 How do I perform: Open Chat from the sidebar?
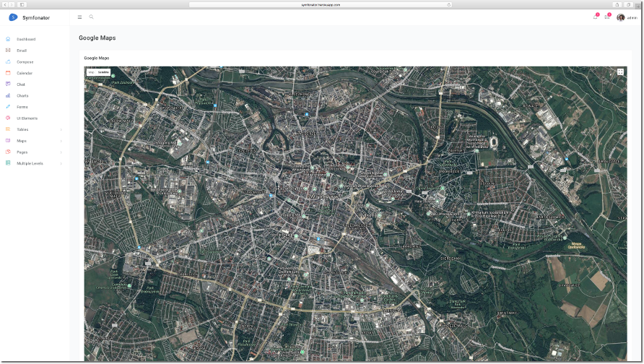pyautogui.click(x=20, y=84)
